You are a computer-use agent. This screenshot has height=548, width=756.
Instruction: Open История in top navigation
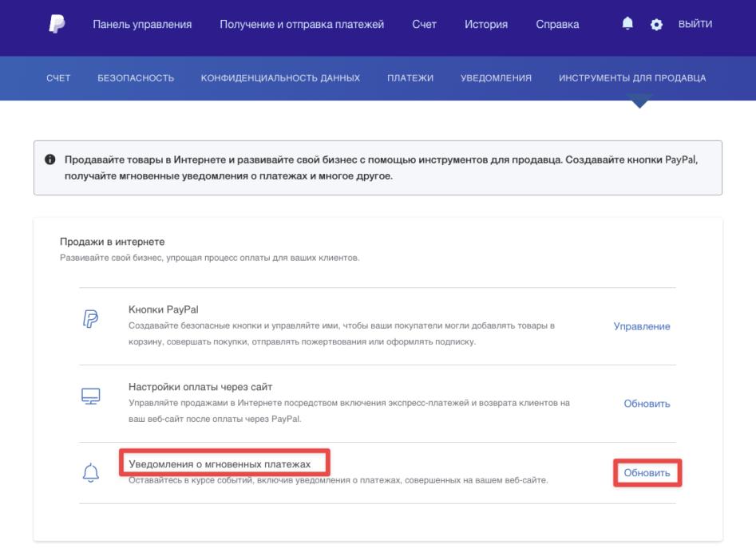coord(486,24)
